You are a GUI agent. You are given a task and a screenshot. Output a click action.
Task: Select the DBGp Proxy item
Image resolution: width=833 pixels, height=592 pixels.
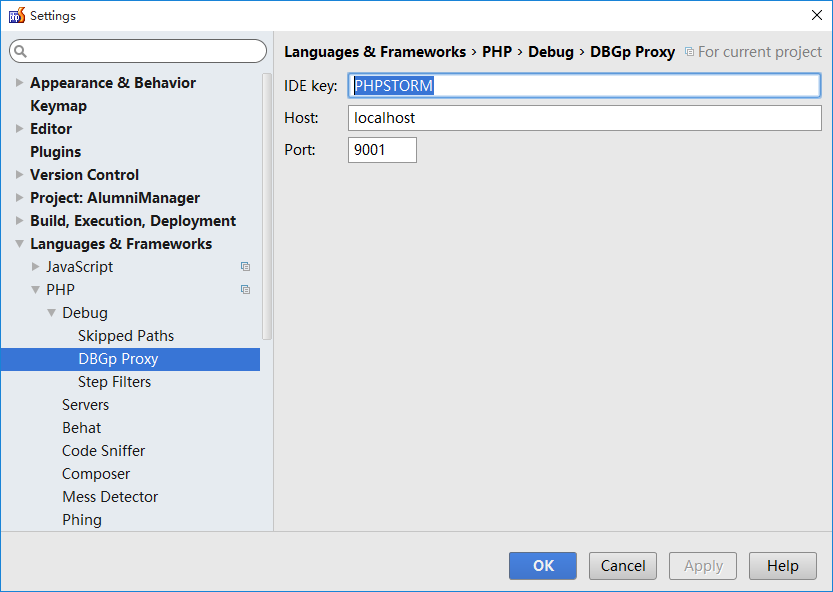click(131, 359)
